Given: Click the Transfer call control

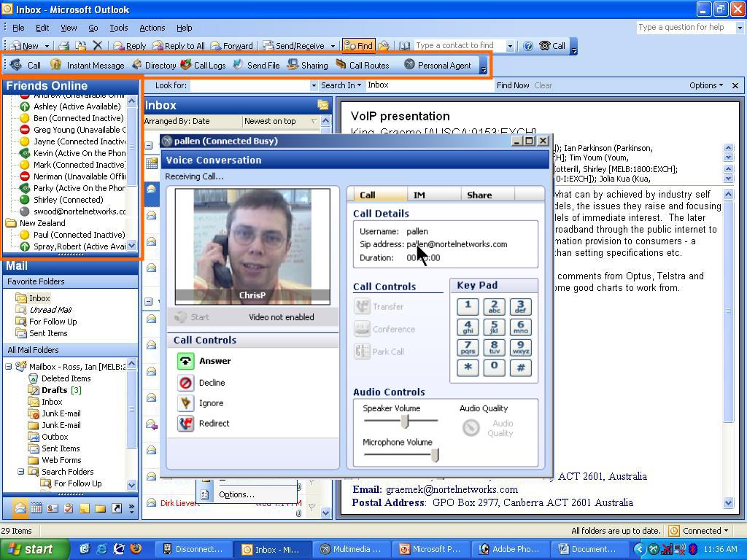Looking at the screenshot, I should tap(379, 307).
